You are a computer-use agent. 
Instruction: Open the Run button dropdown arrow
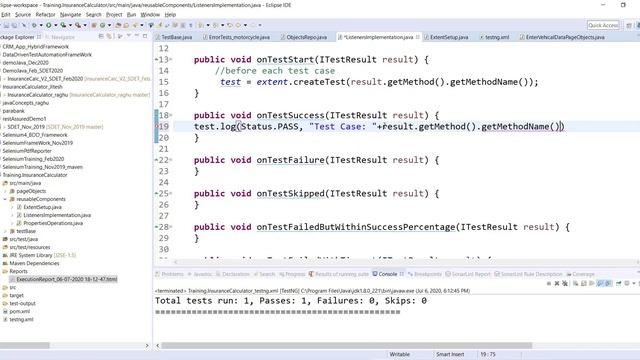(x=56, y=25)
